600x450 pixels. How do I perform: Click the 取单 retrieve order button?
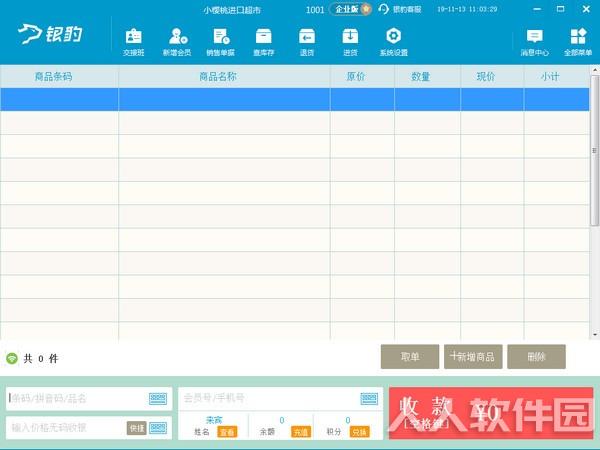(410, 357)
